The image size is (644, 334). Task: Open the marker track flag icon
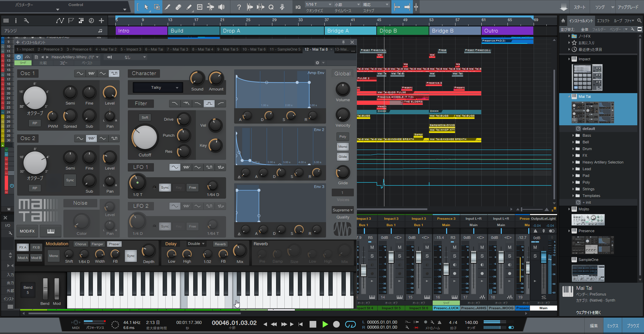(71, 21)
